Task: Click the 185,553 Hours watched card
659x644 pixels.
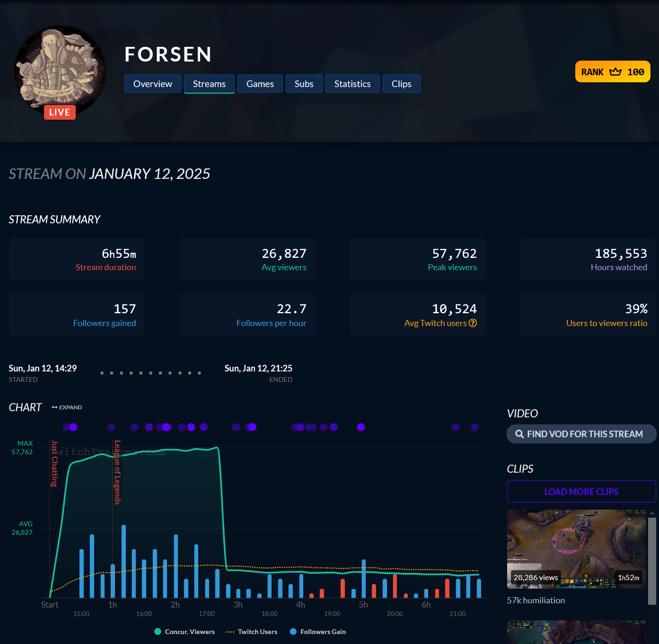Action: 588,259
